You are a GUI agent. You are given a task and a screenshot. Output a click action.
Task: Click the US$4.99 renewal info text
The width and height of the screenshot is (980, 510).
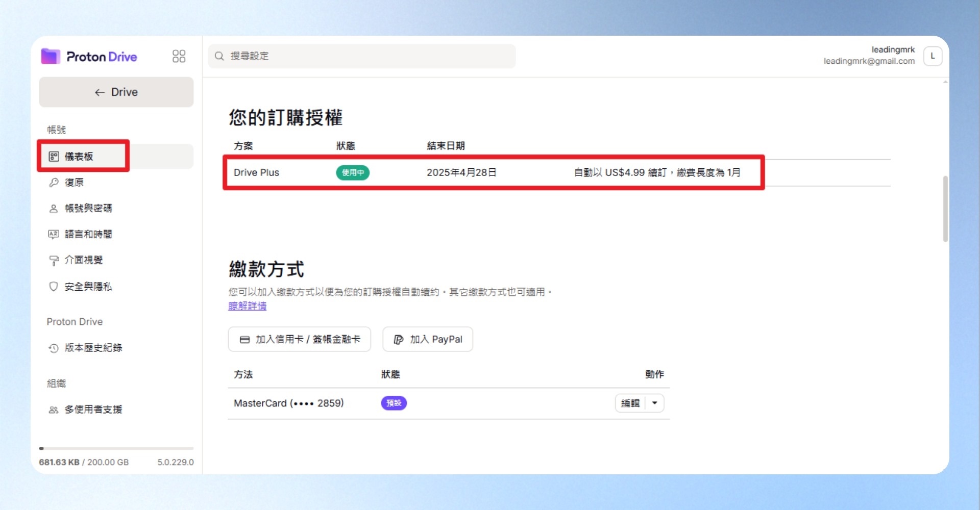(x=657, y=173)
